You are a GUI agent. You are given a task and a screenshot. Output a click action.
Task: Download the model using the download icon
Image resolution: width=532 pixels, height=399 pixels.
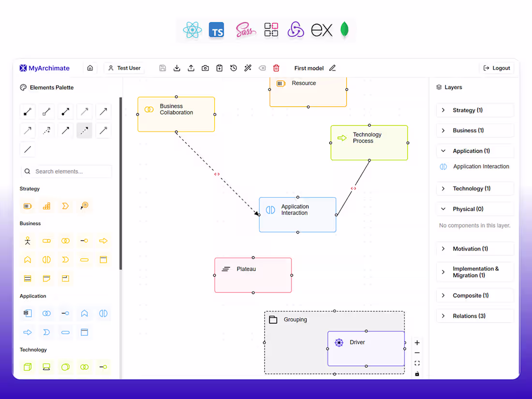(x=177, y=68)
